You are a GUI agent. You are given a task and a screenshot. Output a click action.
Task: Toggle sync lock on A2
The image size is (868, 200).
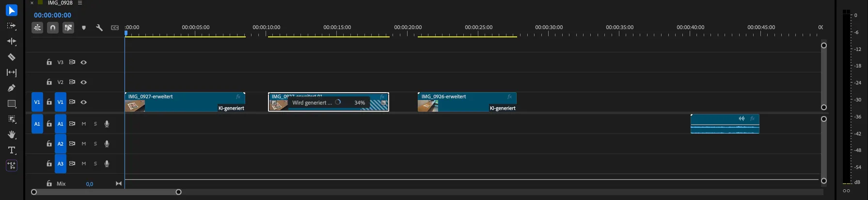tap(72, 144)
